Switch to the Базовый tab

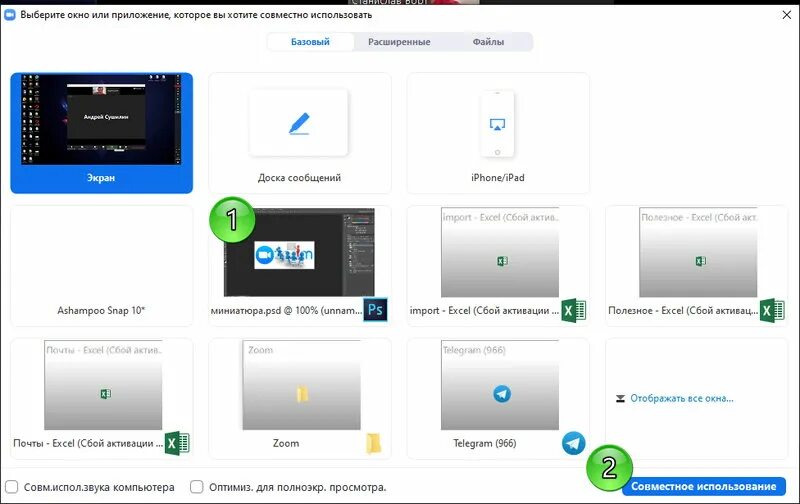click(x=310, y=42)
